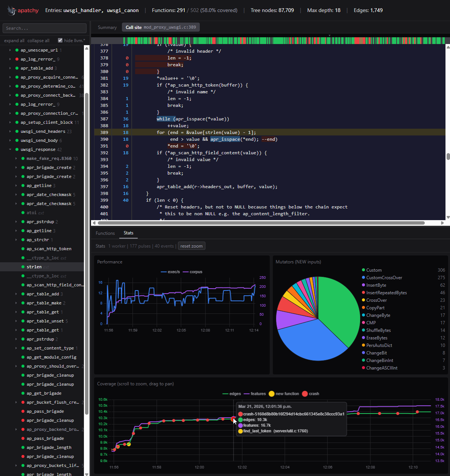Collapse the uwsgi_response tree node
Screen dimensions: 450x476
pos(10,149)
